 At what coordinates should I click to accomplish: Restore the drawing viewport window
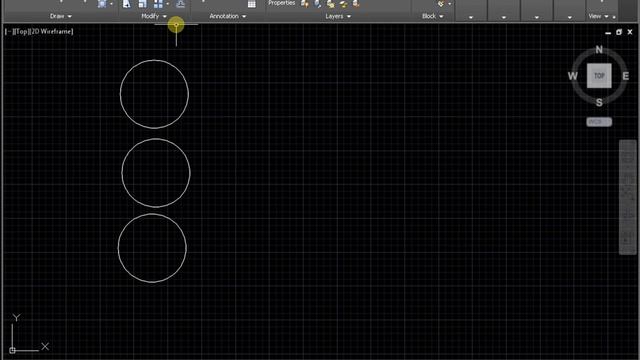point(619,32)
